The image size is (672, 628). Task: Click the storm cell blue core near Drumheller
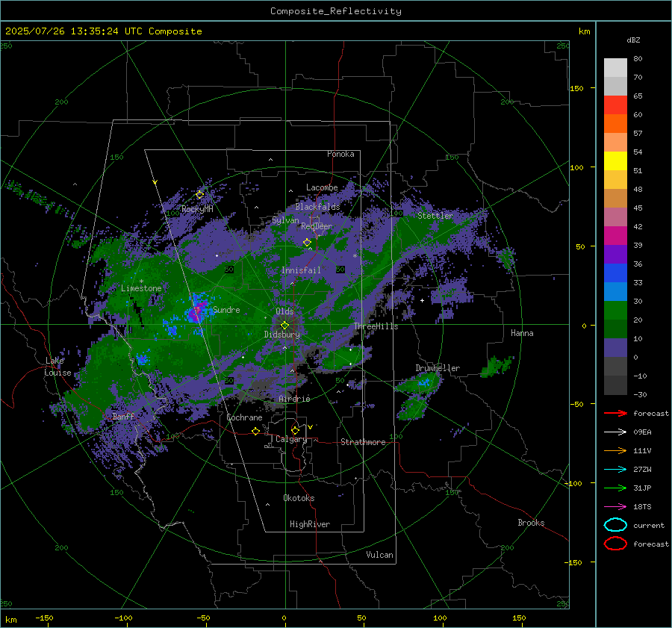pyautogui.click(x=424, y=382)
